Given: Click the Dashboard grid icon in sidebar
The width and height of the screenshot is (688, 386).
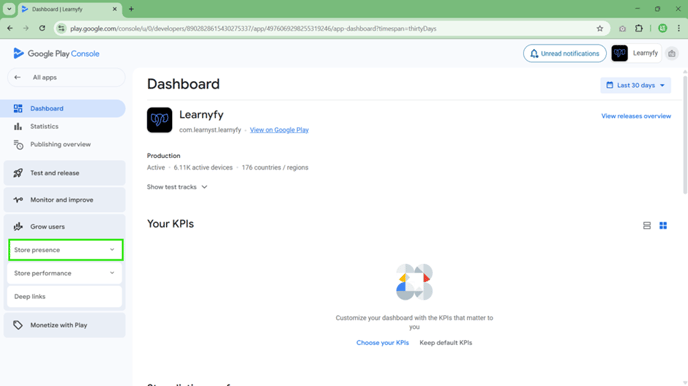Looking at the screenshot, I should click(18, 108).
